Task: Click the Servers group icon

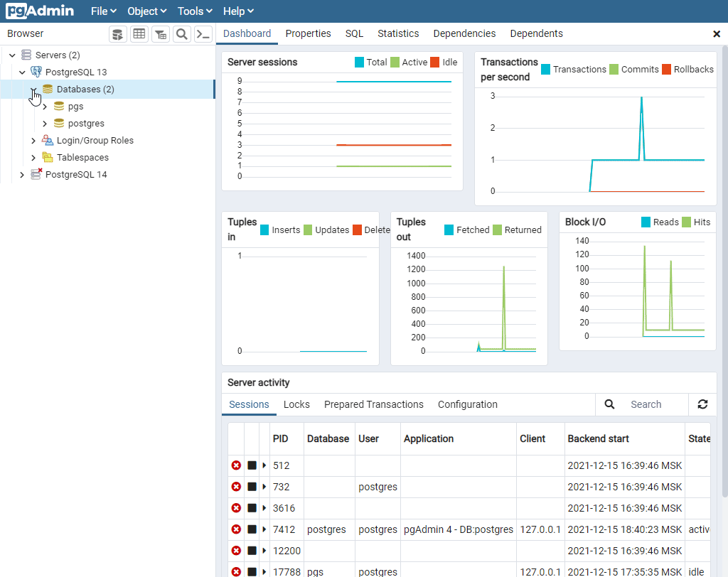Action: point(26,55)
